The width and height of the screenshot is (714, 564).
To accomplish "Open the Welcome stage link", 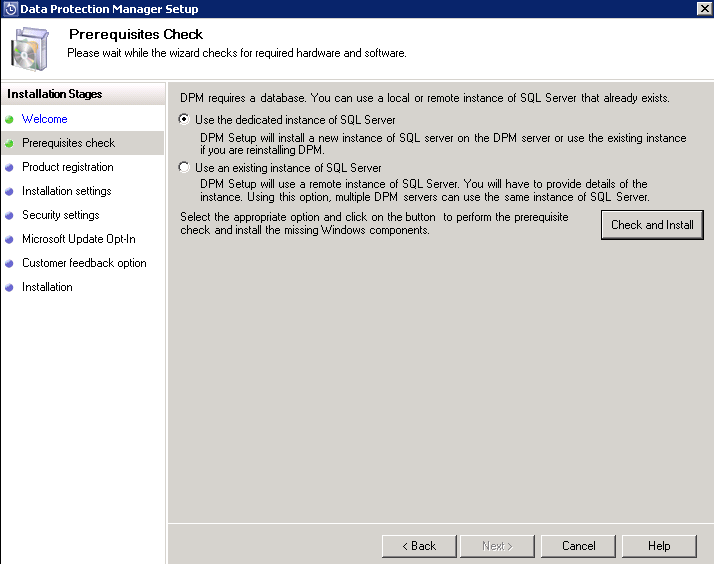I will coord(45,119).
